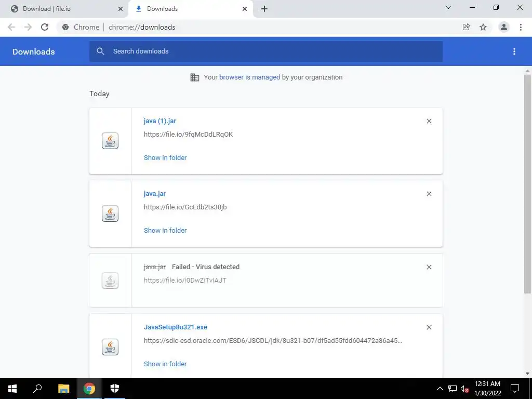Viewport: 532px width, 399px height.
Task: Open Windows taskbar search
Action: 37,389
